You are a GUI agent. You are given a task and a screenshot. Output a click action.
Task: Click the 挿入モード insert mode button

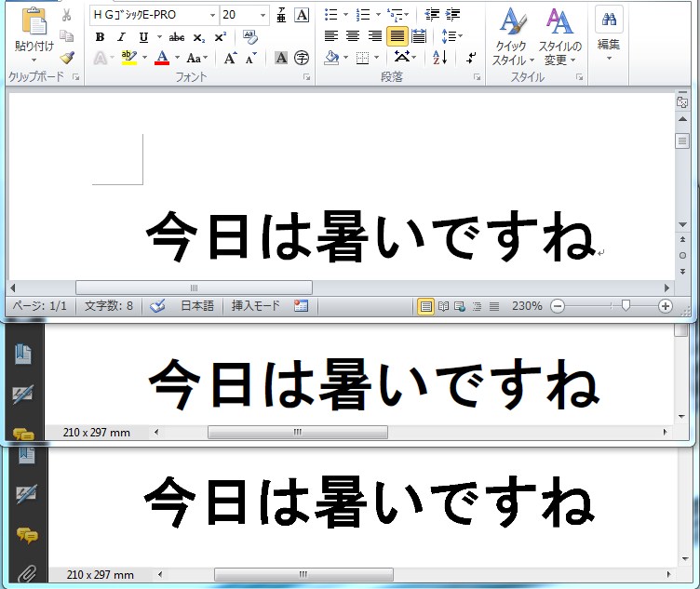pyautogui.click(x=255, y=305)
